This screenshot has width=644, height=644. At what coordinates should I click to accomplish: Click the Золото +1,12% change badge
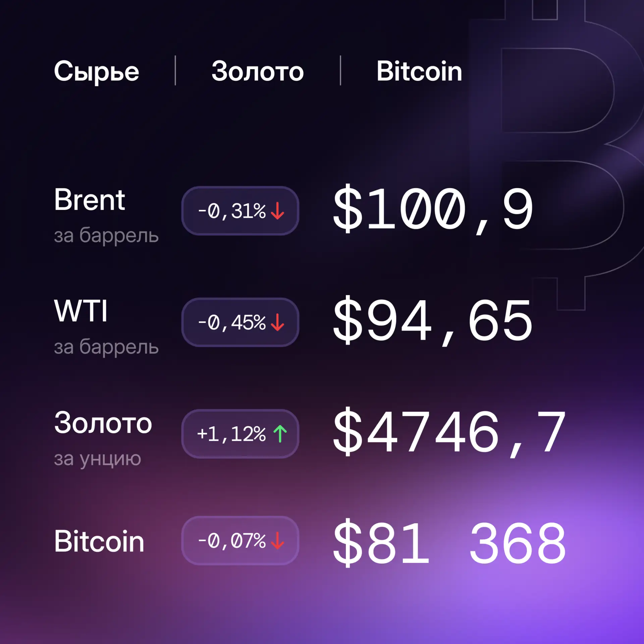240,434
